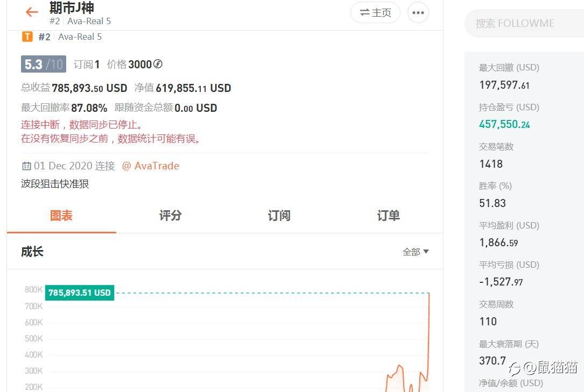Click the 持仓盈亏 value 457,550.24
Image resolution: width=584 pixels, height=392 pixels.
504,124
